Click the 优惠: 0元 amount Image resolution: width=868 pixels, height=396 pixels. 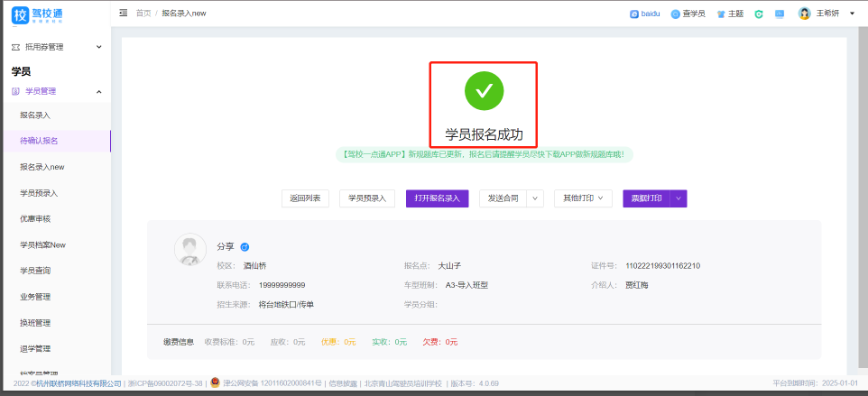tap(338, 342)
